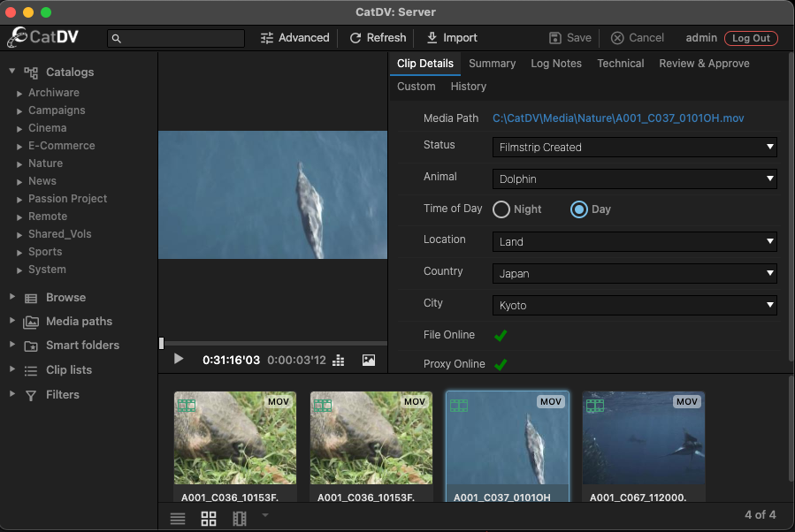Click the Clip lists icon
Screen dimensions: 795x532
pos(31,371)
